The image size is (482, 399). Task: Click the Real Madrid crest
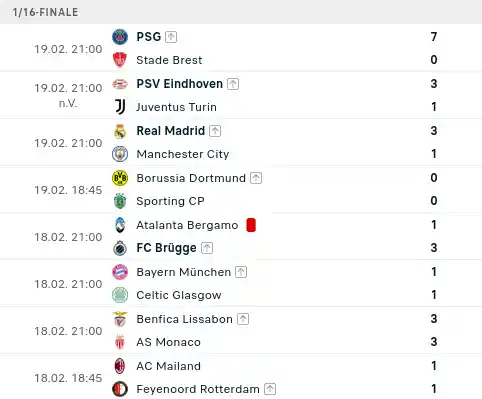pos(120,131)
